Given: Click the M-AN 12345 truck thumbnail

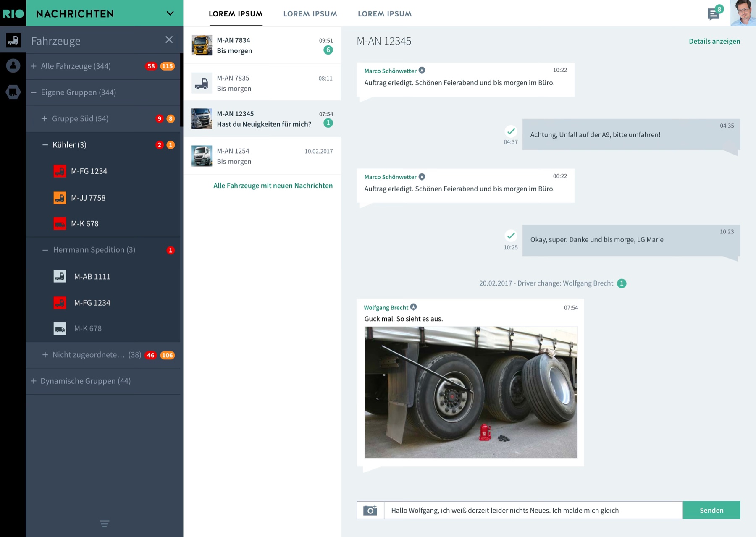Looking at the screenshot, I should pos(202,119).
